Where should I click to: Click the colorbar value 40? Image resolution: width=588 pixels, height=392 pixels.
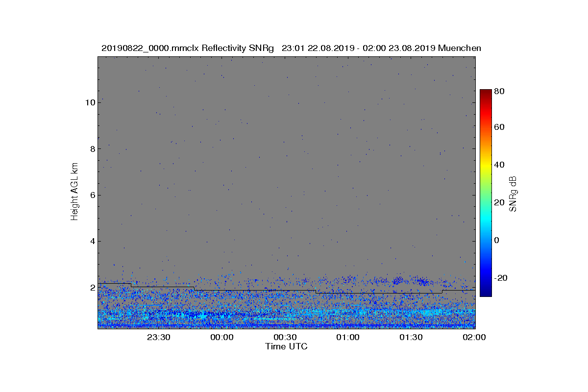pos(500,165)
